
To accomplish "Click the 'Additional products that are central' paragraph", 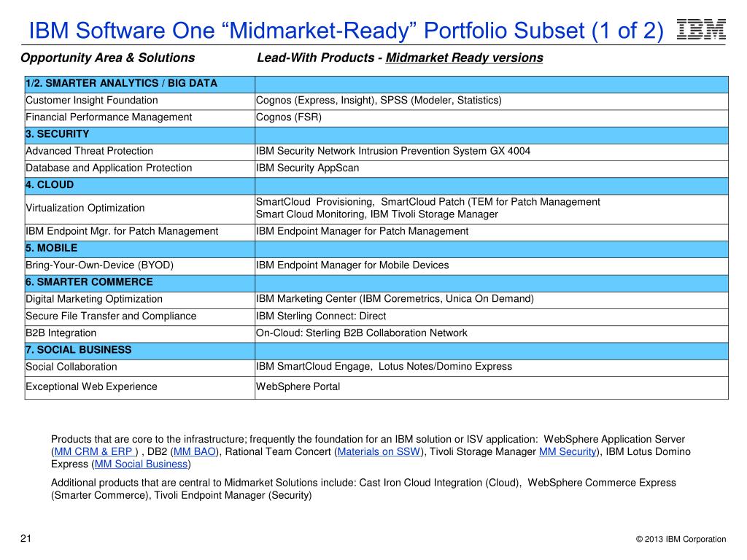I will coord(363,489).
